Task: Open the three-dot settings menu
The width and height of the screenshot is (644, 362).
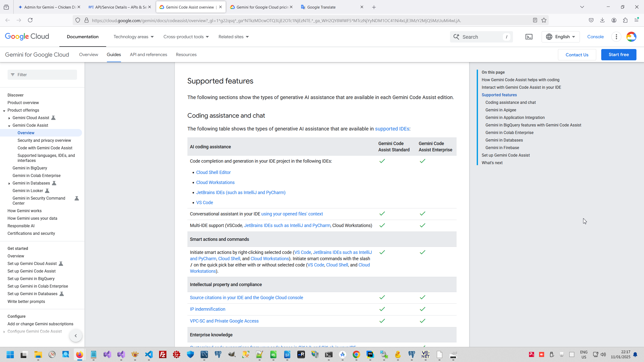Action: click(x=616, y=37)
